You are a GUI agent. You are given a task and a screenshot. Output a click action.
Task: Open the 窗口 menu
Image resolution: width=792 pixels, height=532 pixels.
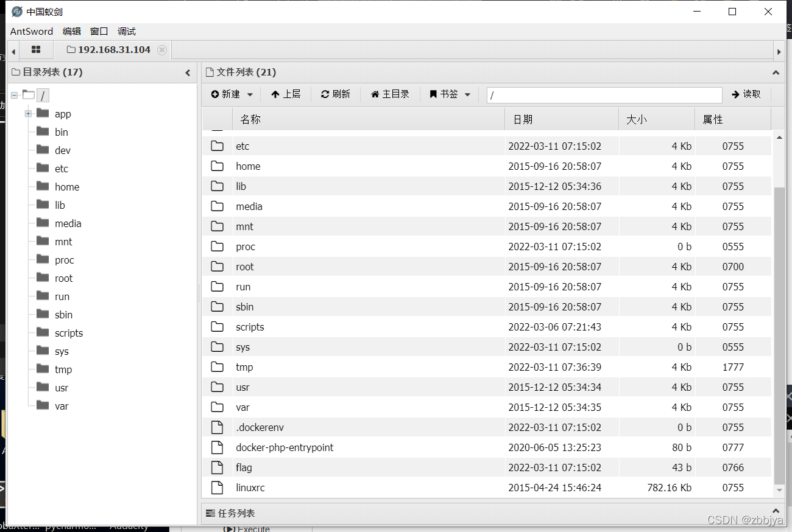99,31
